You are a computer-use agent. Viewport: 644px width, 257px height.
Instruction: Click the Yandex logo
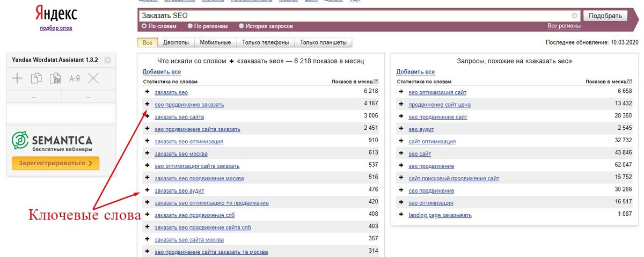tap(56, 13)
